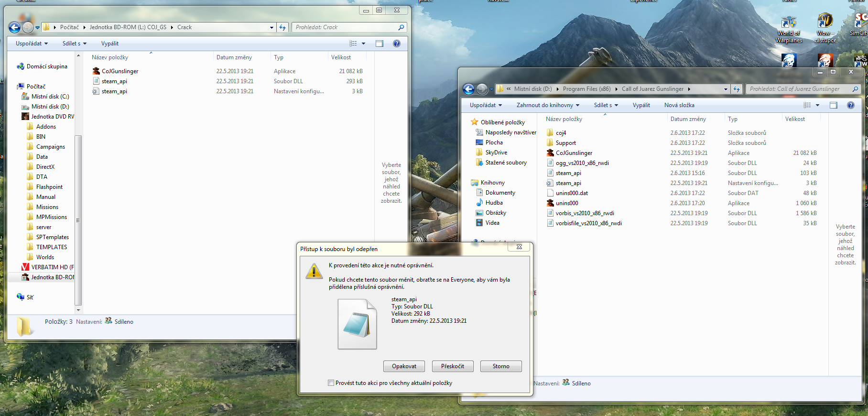Click Vypálit in Gunslinger window toolbar

tap(641, 105)
